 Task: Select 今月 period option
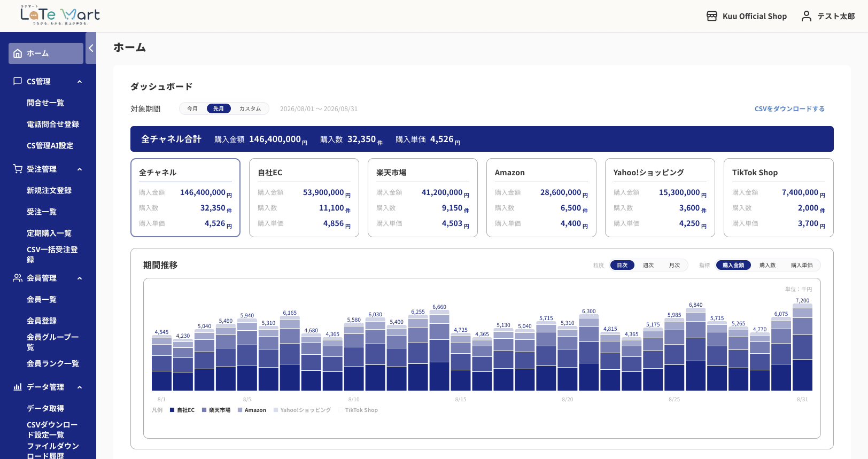pyautogui.click(x=192, y=108)
